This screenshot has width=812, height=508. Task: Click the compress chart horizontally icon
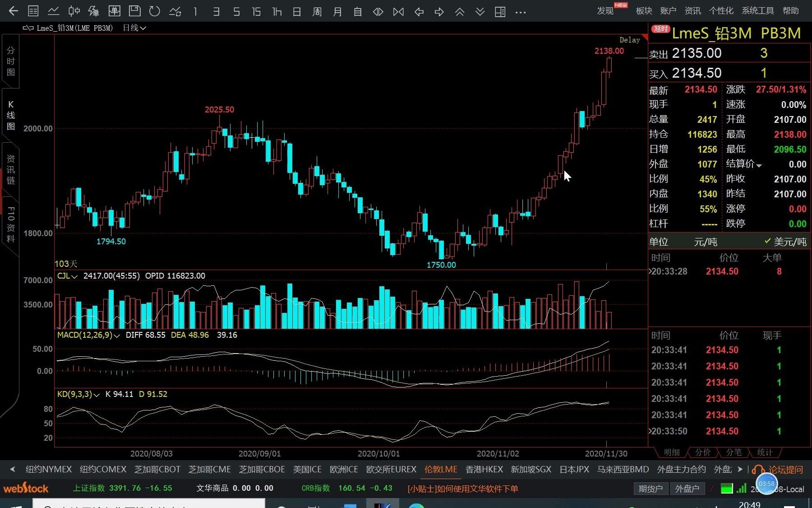(398, 11)
